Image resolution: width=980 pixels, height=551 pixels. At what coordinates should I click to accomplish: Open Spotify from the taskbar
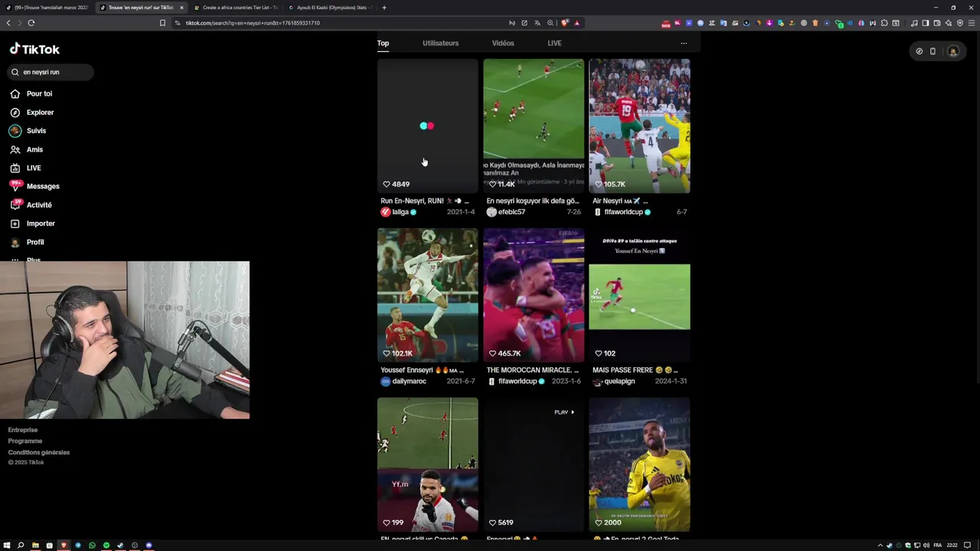tap(106, 545)
